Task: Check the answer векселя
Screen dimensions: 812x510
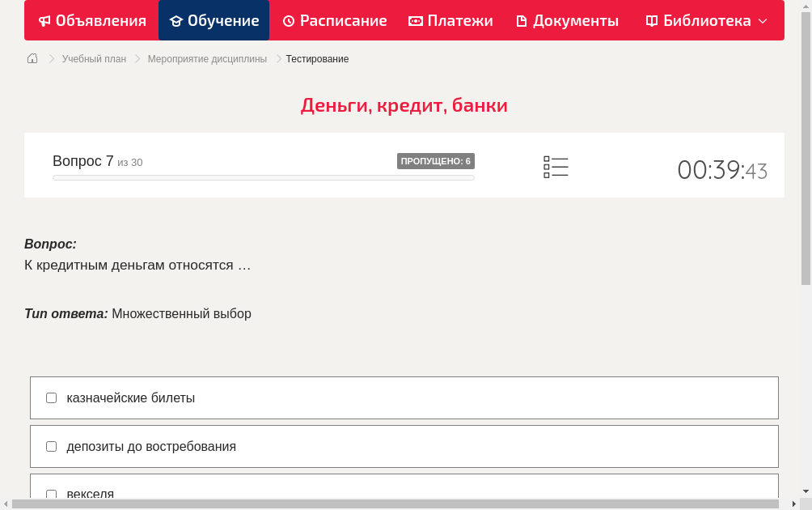Action: pos(51,494)
